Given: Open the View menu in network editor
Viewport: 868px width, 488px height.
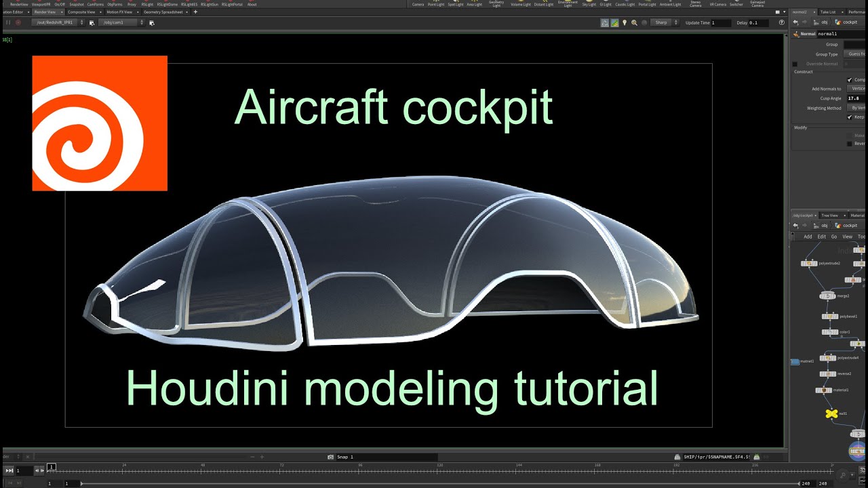Looking at the screenshot, I should tap(848, 237).
